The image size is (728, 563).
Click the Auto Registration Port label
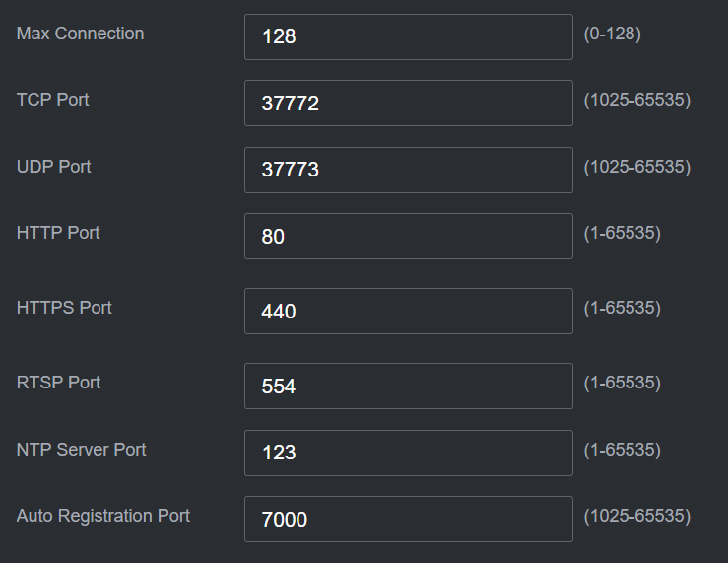tap(103, 516)
